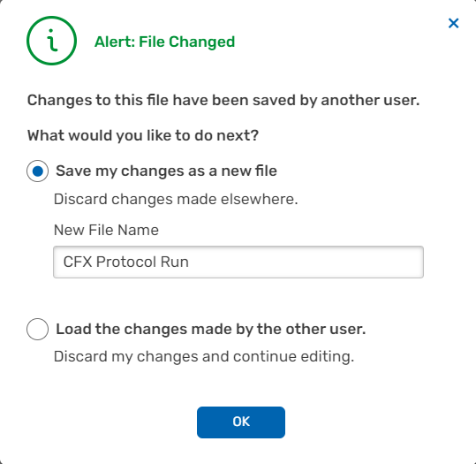Viewport: 476px width, 464px height.
Task: Select the Save my changes radio button
Action: pos(37,171)
